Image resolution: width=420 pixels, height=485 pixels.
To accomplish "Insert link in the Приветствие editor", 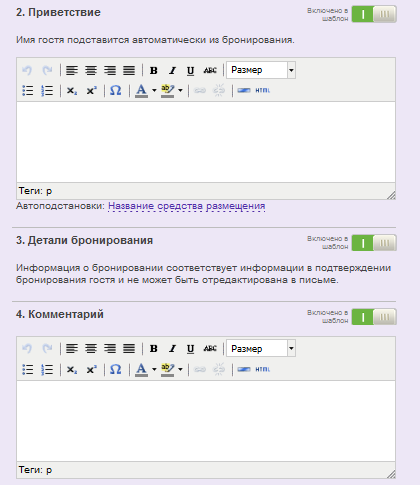I will pyautogui.click(x=200, y=90).
